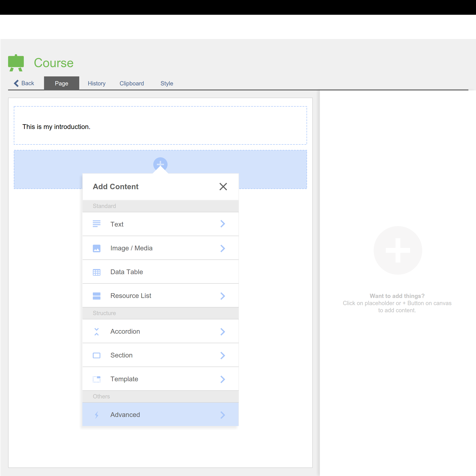Expand the Template chevron arrow
This screenshot has width=476, height=476.
point(223,379)
